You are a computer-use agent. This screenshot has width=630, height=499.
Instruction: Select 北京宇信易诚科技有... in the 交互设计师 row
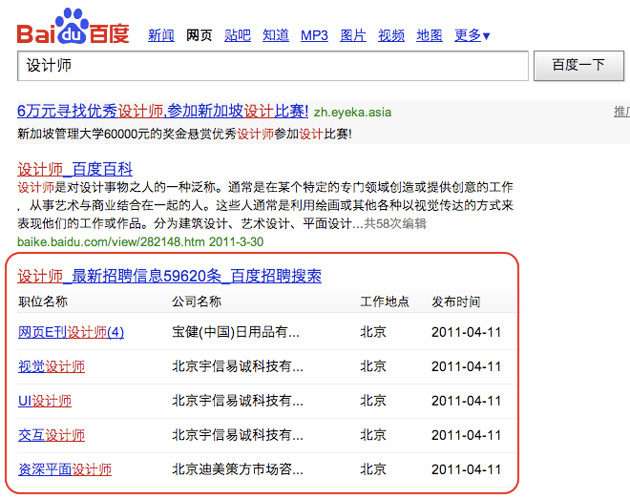[237, 435]
